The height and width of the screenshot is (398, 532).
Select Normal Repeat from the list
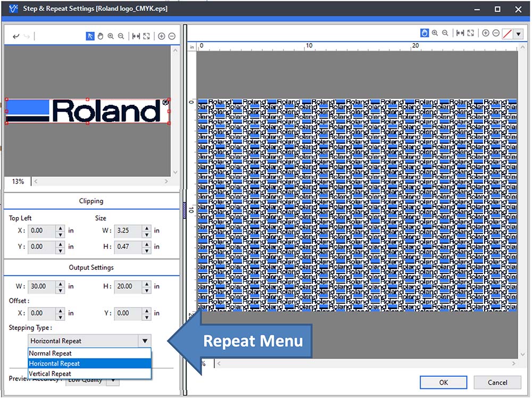click(x=89, y=353)
